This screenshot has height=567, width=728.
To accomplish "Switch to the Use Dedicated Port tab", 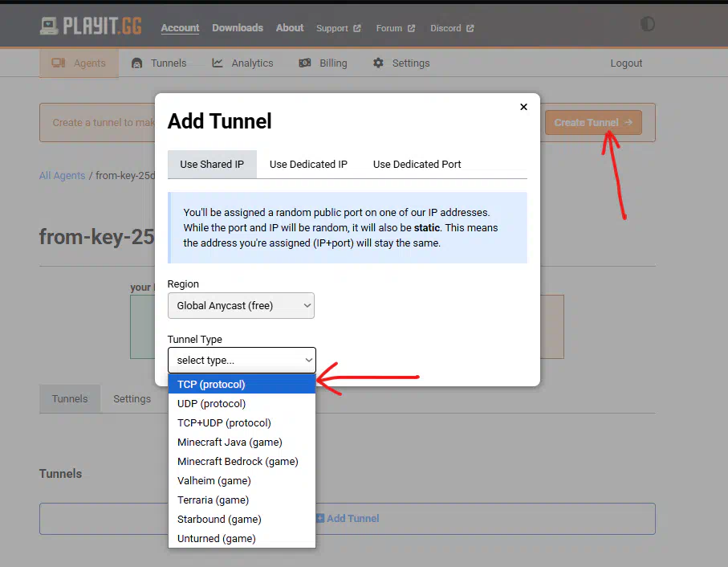I will click(417, 165).
